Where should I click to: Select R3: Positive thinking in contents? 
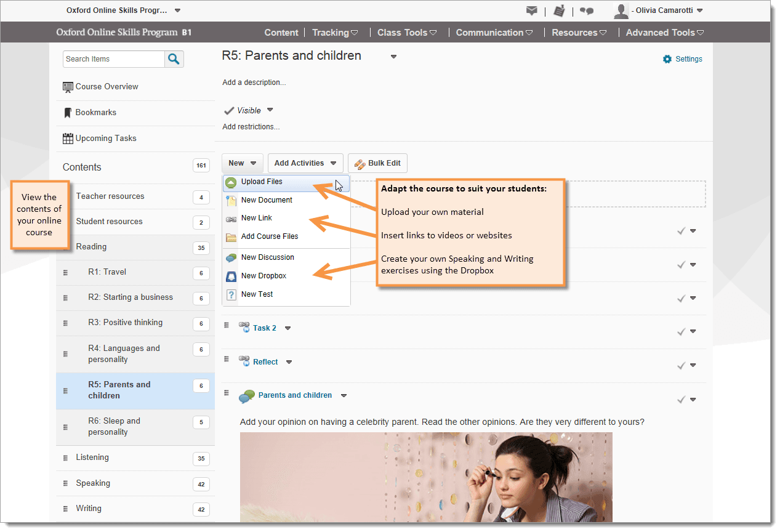point(125,323)
